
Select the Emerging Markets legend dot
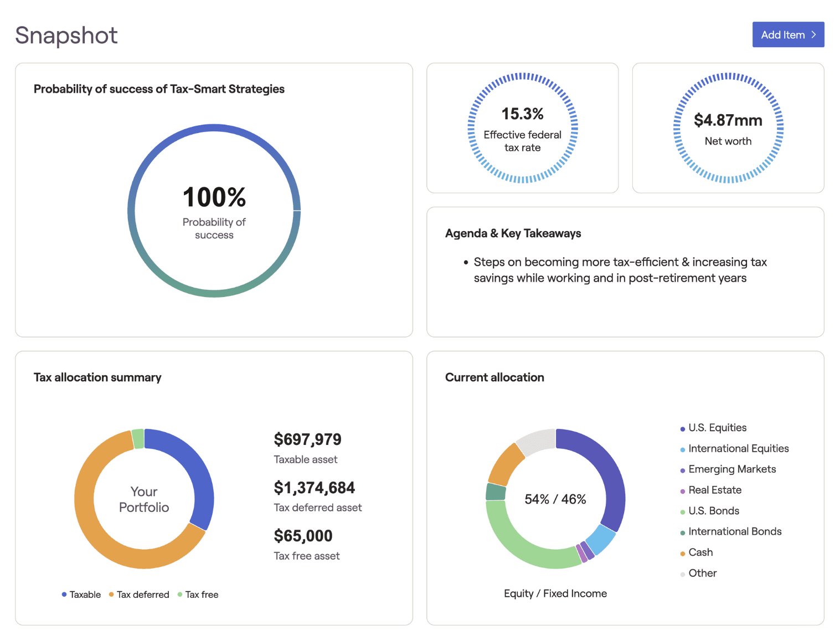682,469
